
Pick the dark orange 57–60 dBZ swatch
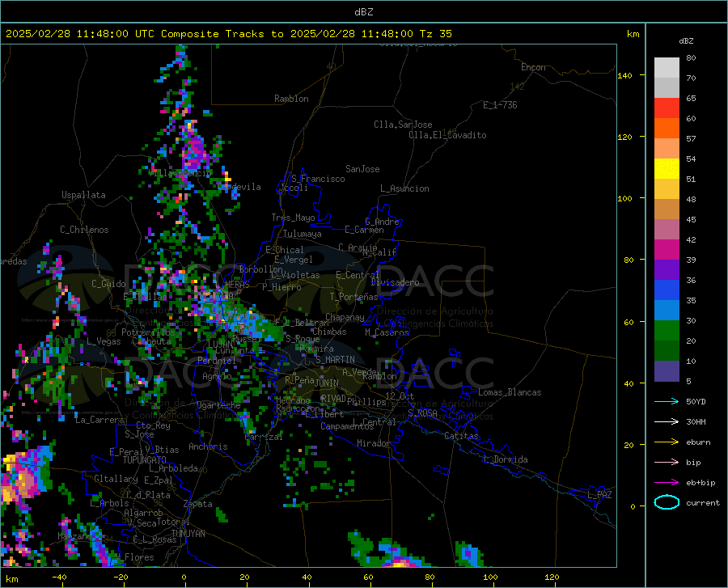[667, 128]
